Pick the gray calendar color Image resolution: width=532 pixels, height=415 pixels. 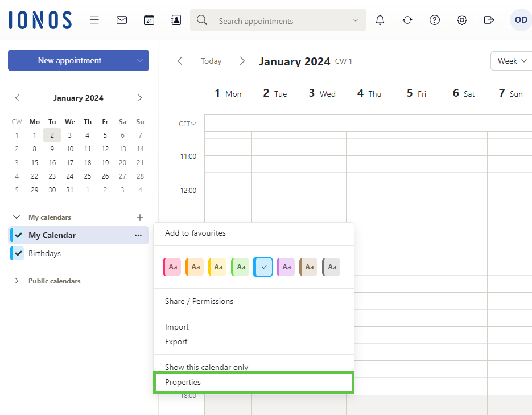331,267
